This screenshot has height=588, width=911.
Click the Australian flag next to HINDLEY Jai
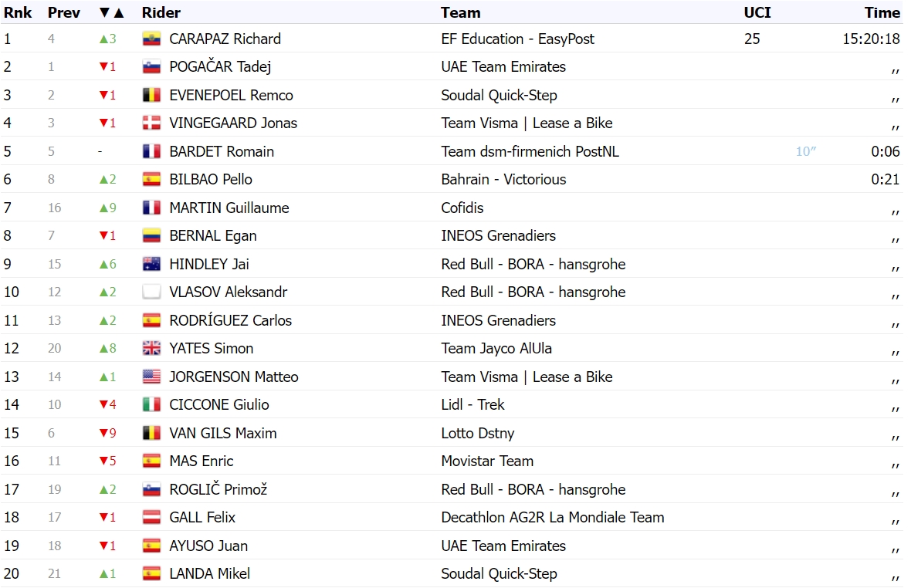151,264
